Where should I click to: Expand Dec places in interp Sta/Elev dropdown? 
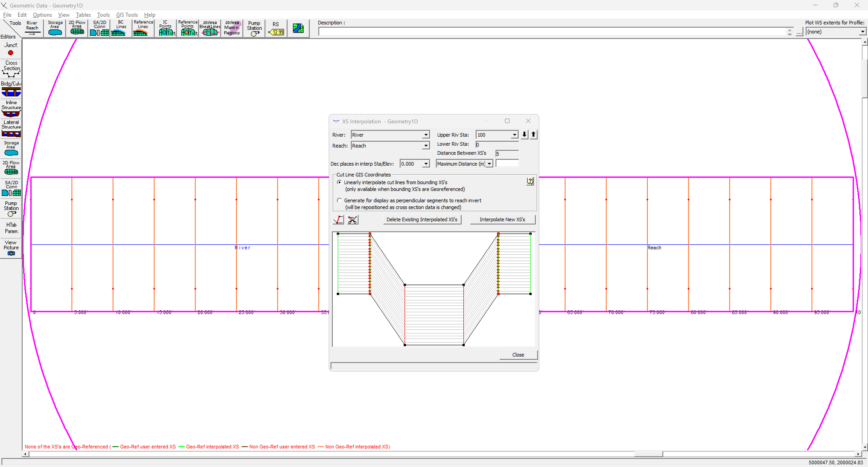pos(426,164)
